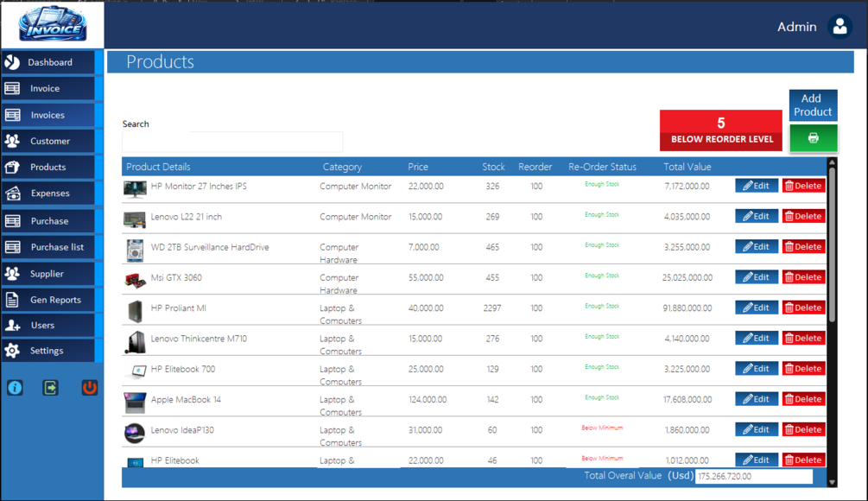868x501 pixels.
Task: Click the green logout icon
Action: [x=50, y=388]
